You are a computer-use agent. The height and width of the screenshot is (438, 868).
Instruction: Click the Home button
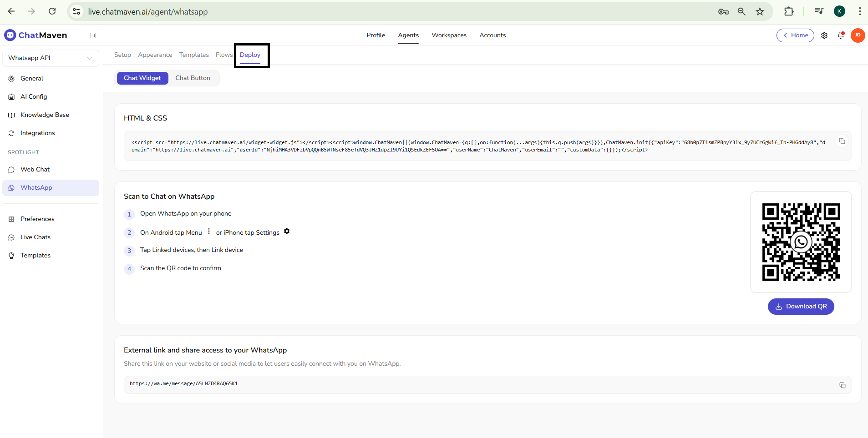(x=795, y=35)
